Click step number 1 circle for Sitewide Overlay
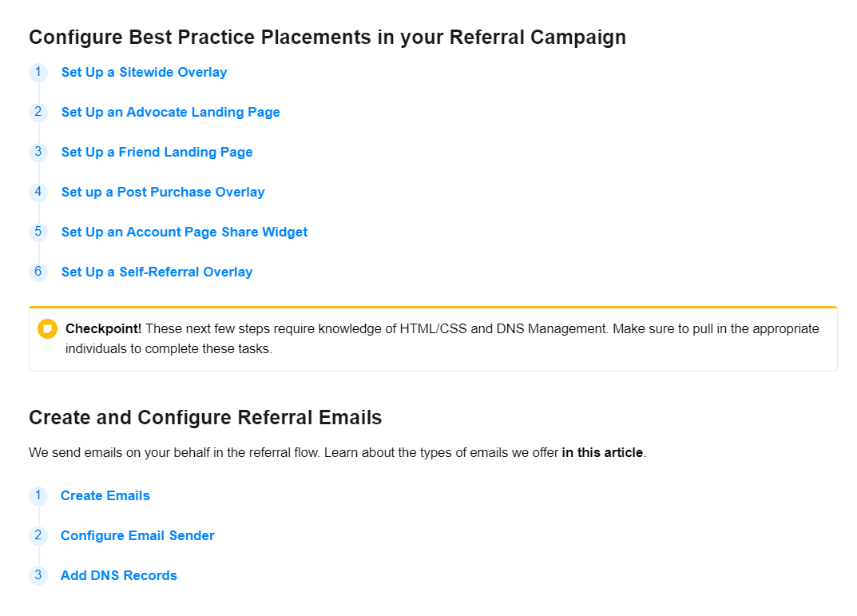The height and width of the screenshot is (616, 857). click(x=38, y=72)
